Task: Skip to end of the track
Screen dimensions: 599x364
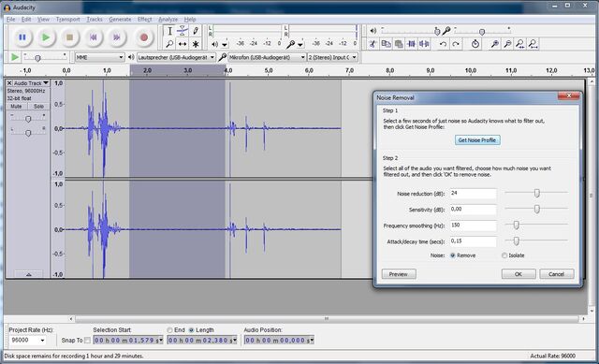Action: coord(117,37)
